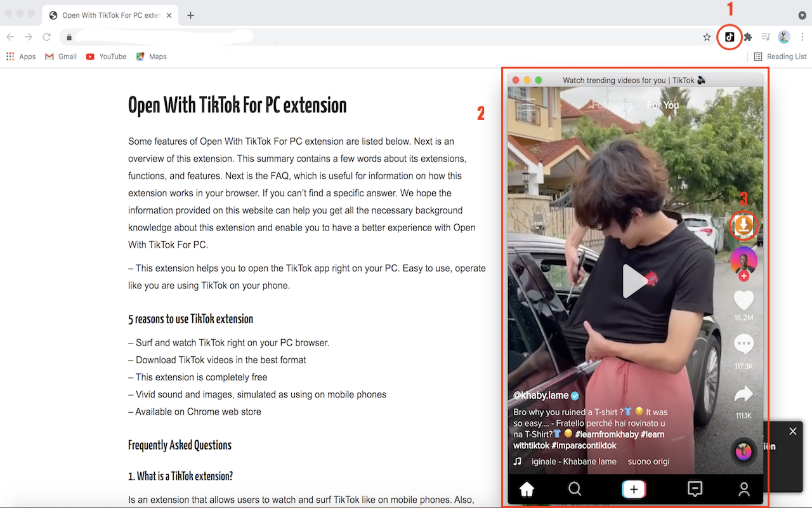This screenshot has width=812, height=508.
Task: Open the TikTok inbox icon
Action: coord(695,489)
